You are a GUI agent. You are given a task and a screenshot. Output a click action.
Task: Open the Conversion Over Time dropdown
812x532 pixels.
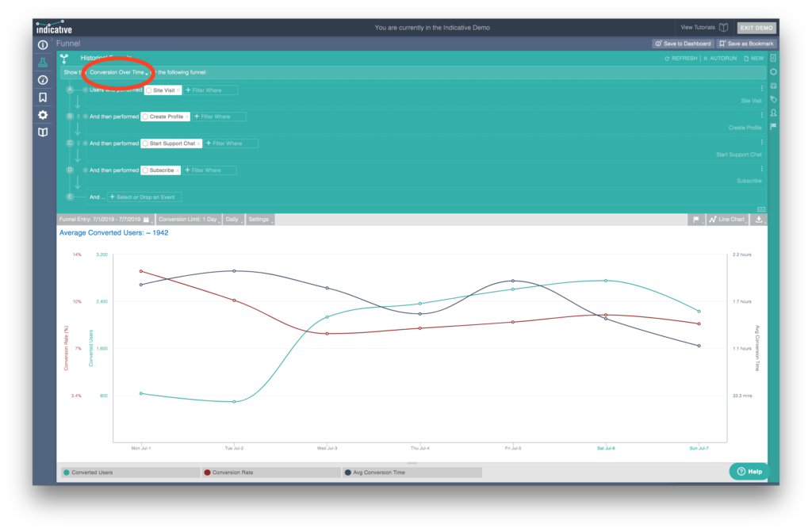(x=119, y=72)
